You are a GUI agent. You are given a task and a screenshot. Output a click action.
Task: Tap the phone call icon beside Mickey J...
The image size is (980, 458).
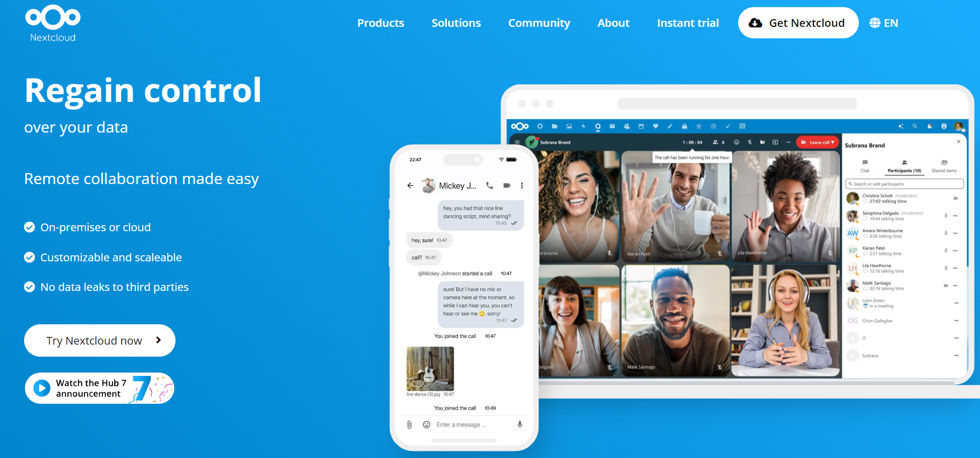pyautogui.click(x=490, y=186)
